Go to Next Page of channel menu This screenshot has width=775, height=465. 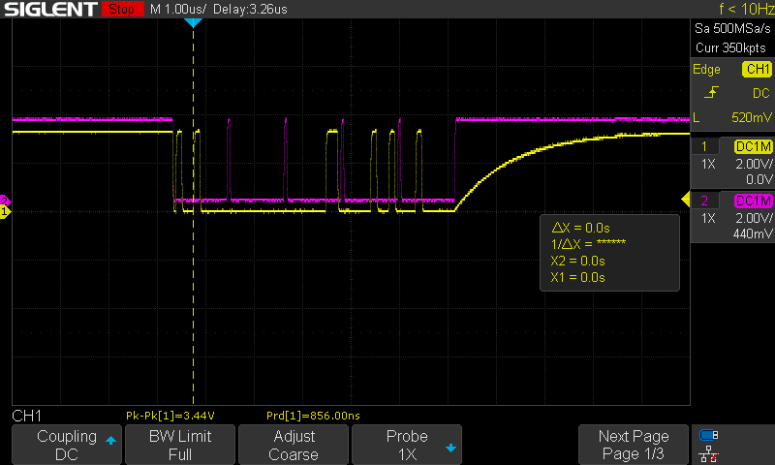pyautogui.click(x=633, y=445)
